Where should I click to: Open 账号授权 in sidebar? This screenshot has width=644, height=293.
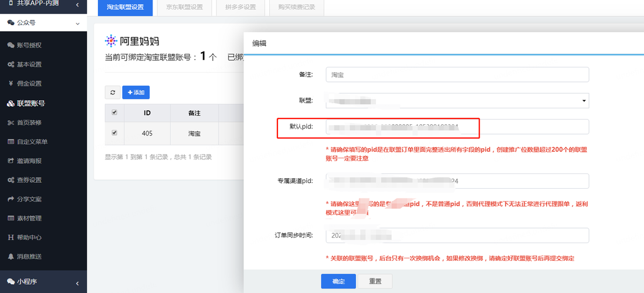(29, 45)
